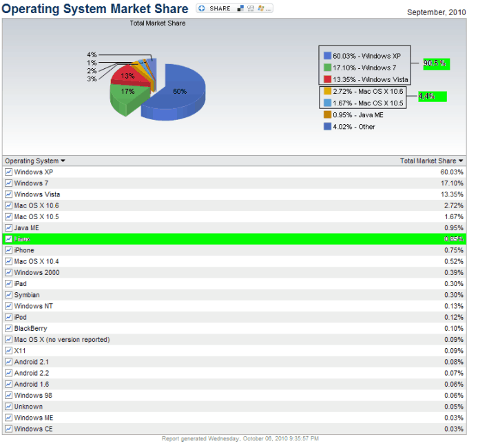
Task: Click 'Operating System Market Share' heading
Action: click(x=95, y=8)
